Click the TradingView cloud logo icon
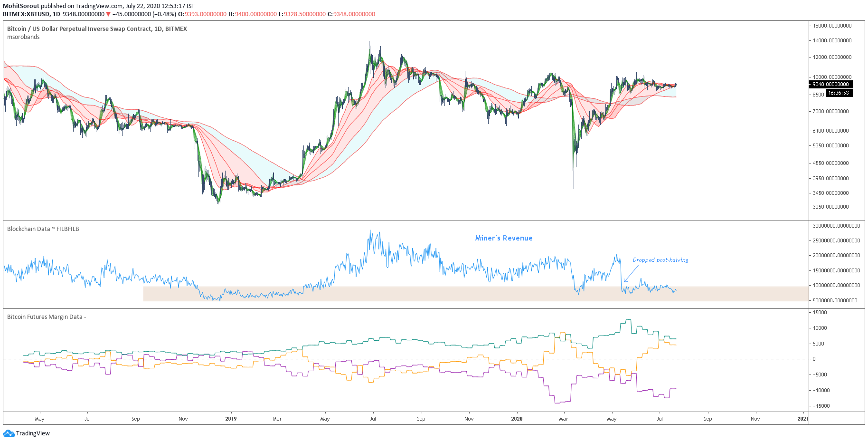This screenshot has width=868, height=442. click(9, 433)
